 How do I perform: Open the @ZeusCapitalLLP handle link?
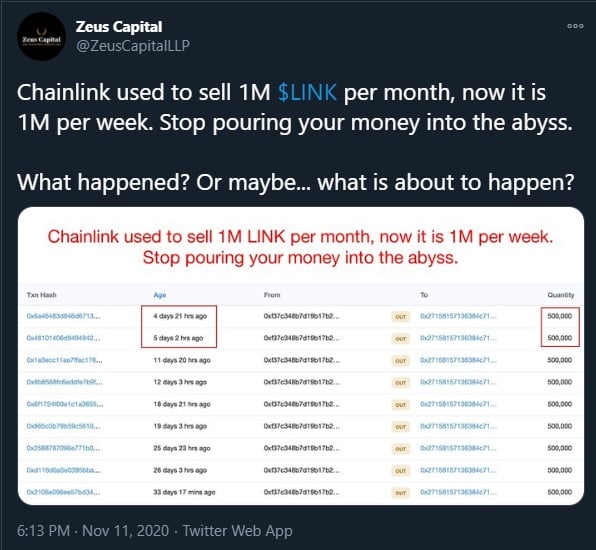133,46
